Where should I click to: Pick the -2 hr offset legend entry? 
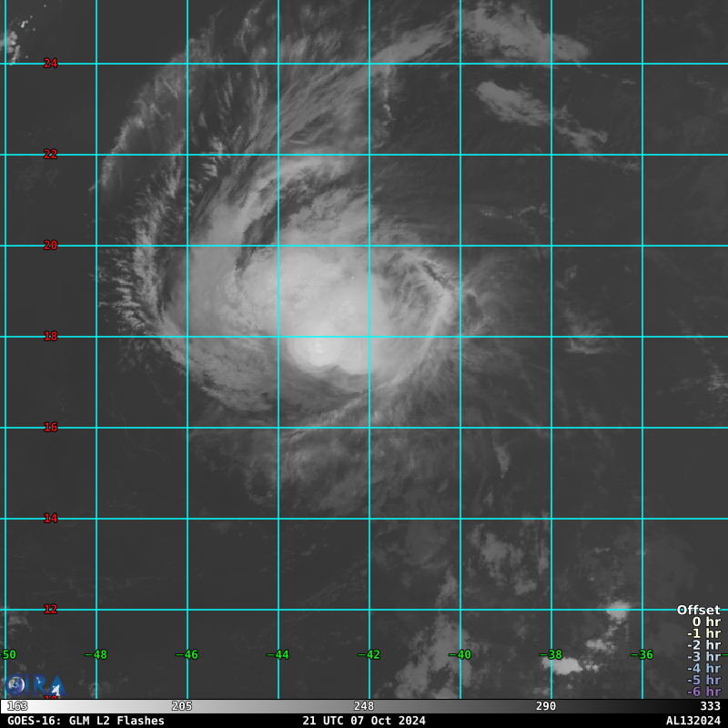click(x=704, y=645)
